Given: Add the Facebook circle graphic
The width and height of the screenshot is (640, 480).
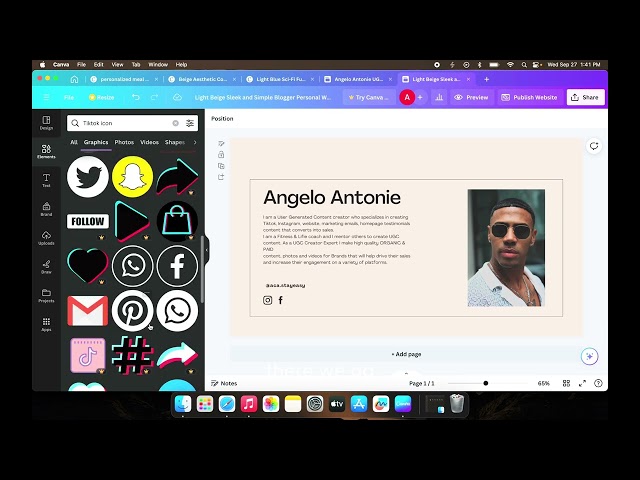Looking at the screenshot, I should (177, 266).
